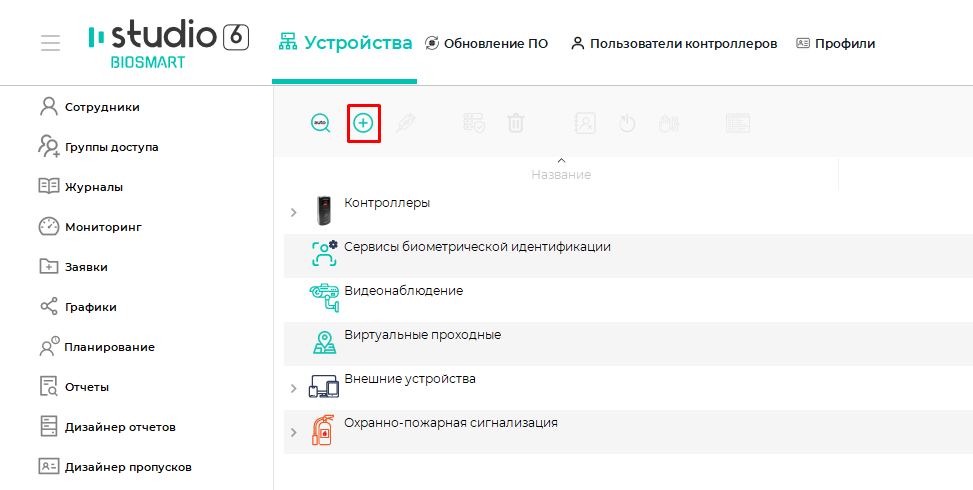
Task: Click the Контроллеры device image
Action: coord(324,211)
